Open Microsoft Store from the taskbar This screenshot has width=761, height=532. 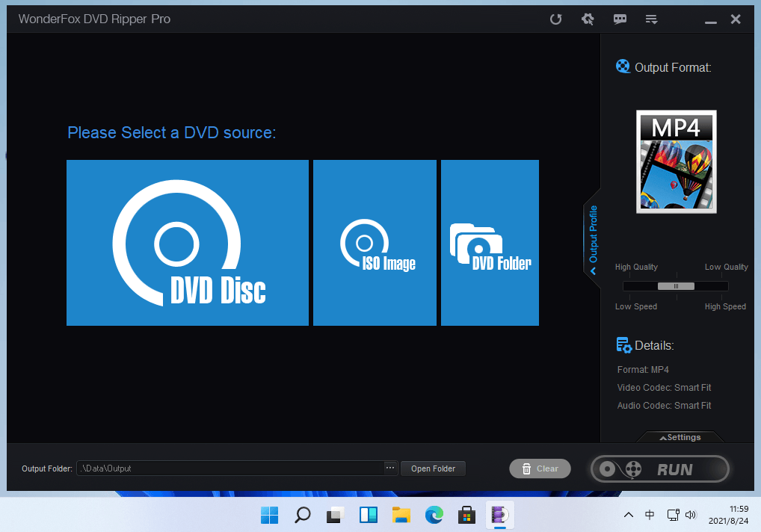467,515
